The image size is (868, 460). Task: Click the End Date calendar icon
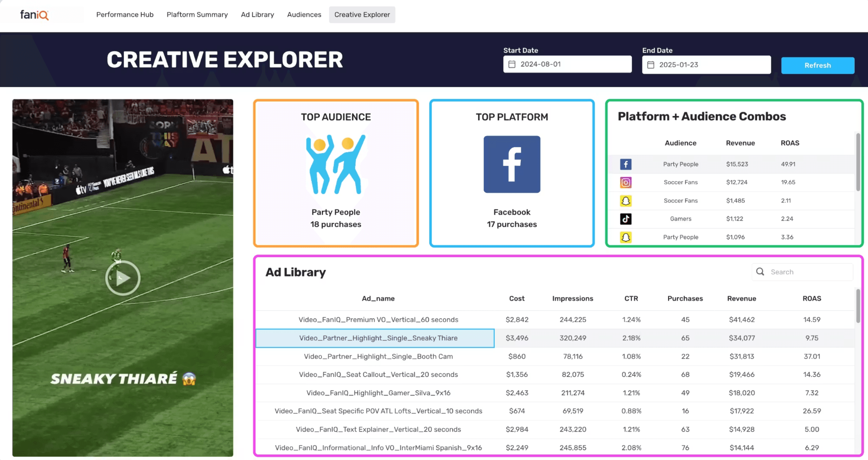(651, 65)
